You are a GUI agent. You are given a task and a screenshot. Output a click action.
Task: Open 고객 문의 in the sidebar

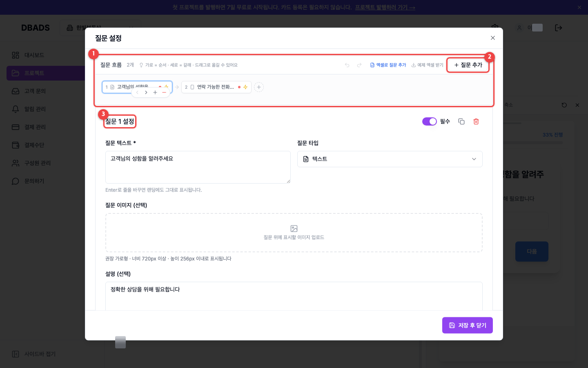(x=45, y=91)
